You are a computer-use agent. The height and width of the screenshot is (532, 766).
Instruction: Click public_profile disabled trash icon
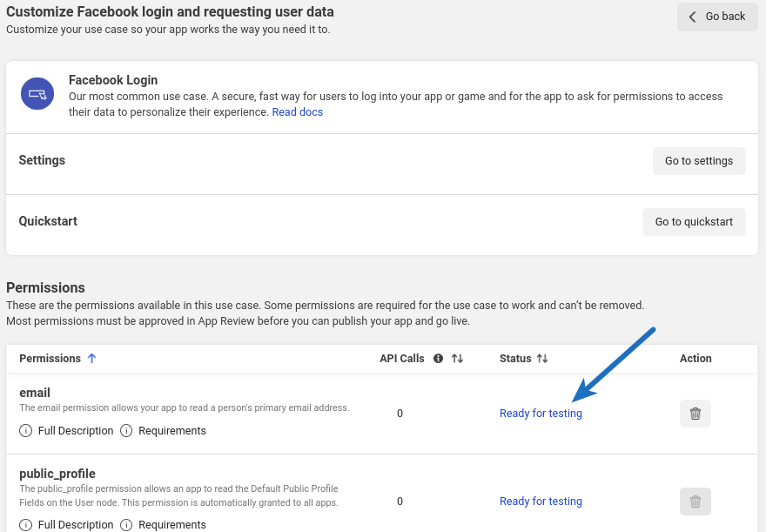click(695, 502)
